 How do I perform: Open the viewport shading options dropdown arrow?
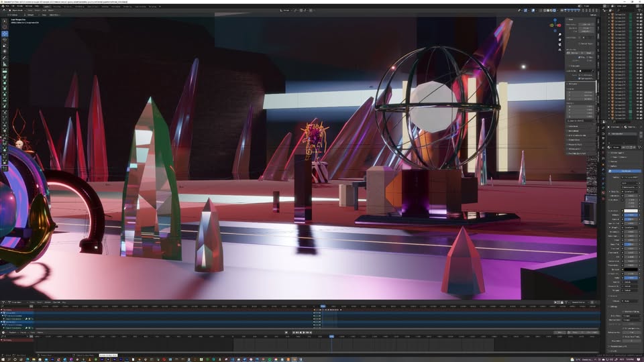coord(557,10)
